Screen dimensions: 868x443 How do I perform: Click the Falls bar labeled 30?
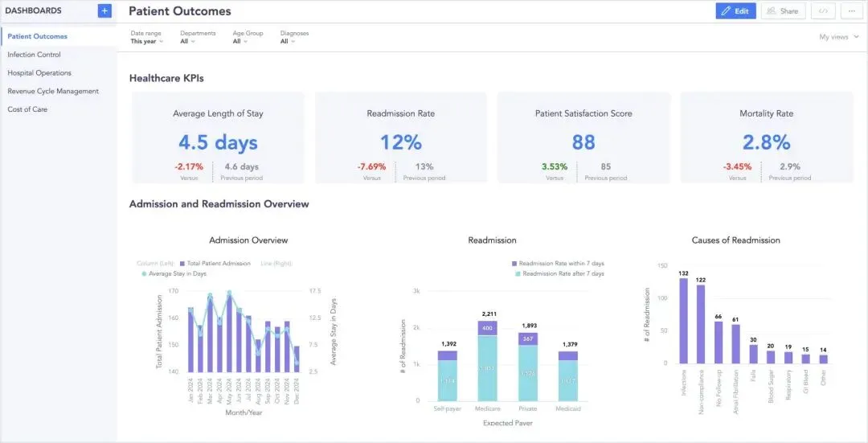point(753,354)
